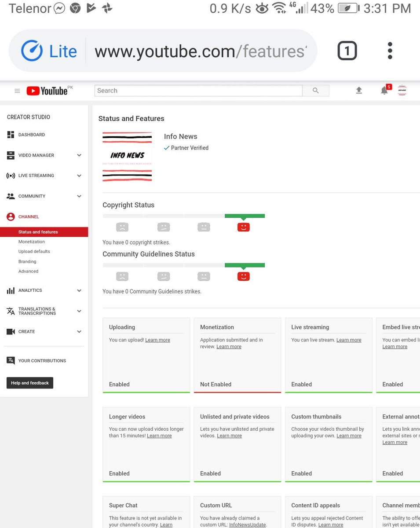Expand the Live Streaming section
420x528 pixels.
pyautogui.click(x=79, y=176)
